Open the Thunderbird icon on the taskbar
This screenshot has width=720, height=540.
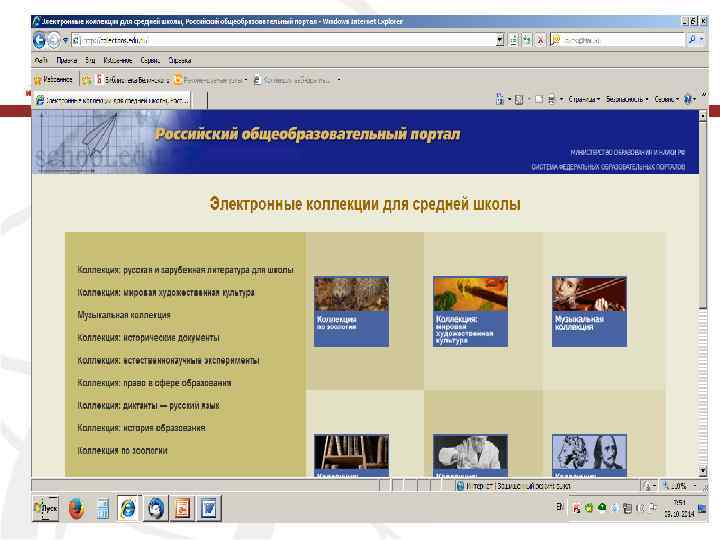point(156,508)
